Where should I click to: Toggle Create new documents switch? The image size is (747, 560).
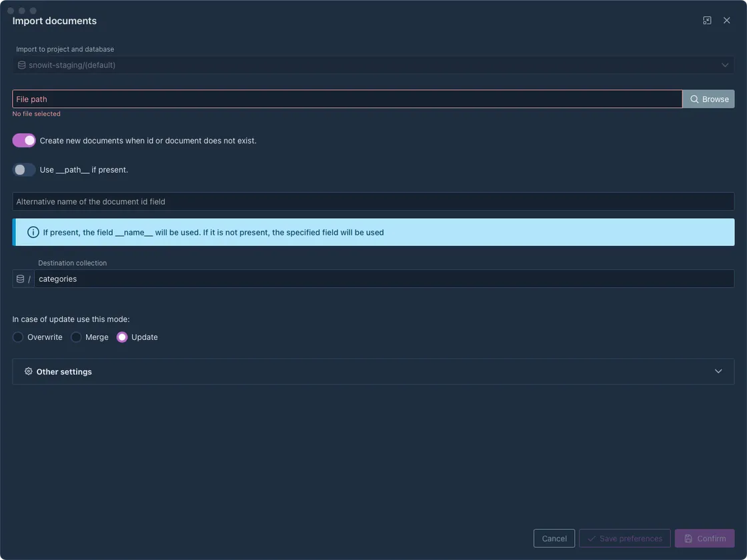pos(24,141)
